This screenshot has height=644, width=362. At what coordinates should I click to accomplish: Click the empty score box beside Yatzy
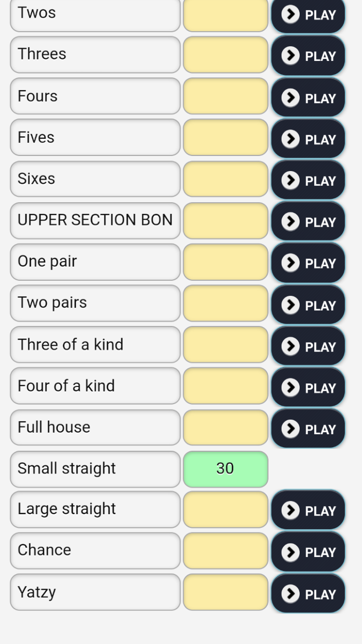[x=225, y=592]
